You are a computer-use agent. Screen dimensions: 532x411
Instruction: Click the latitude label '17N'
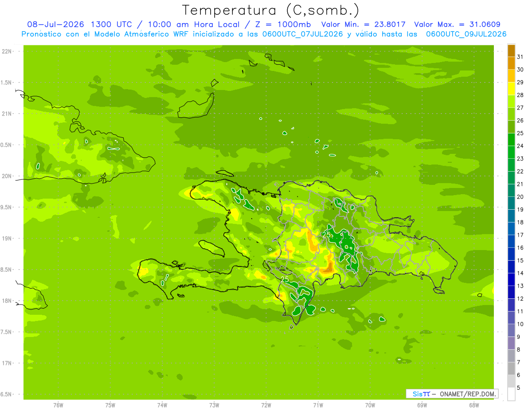(7, 363)
